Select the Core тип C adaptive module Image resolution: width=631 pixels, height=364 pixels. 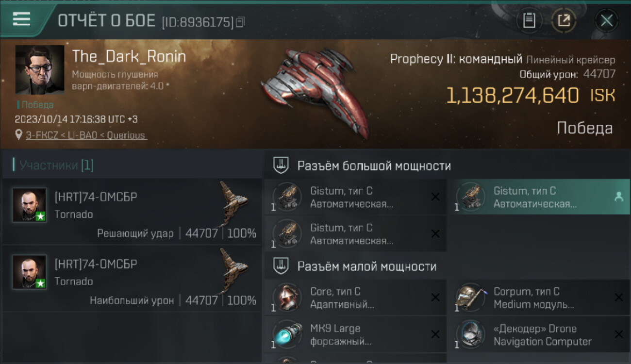pyautogui.click(x=355, y=298)
